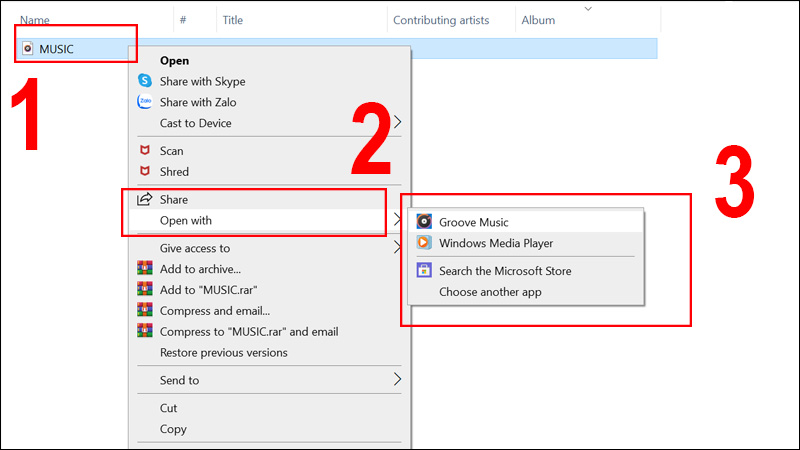Click WinRAR icon beside Compress to "MUSIC.rar" and email

(x=145, y=331)
